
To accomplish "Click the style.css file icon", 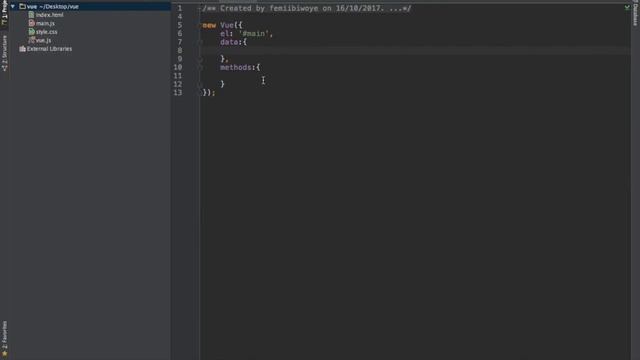I will [x=31, y=32].
